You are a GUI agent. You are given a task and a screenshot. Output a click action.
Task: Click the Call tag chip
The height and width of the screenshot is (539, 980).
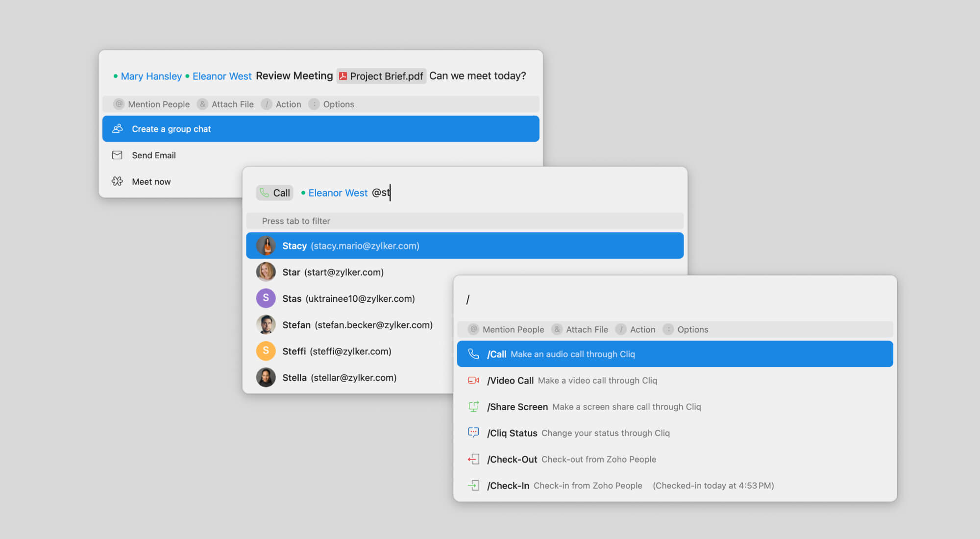click(275, 193)
